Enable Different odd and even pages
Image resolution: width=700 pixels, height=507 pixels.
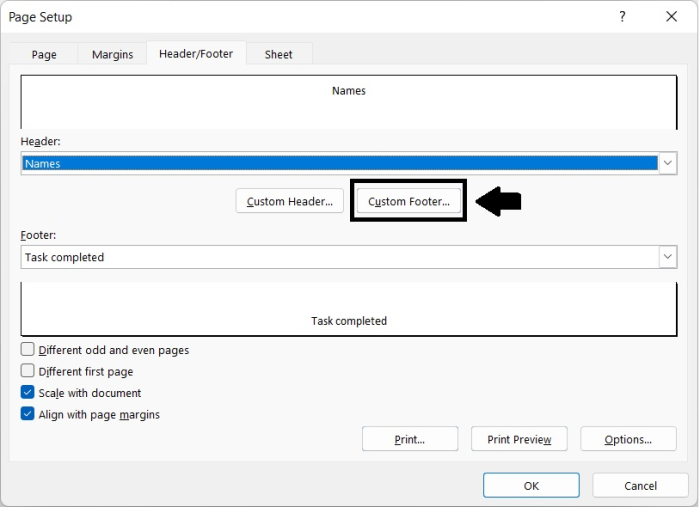[x=28, y=350]
